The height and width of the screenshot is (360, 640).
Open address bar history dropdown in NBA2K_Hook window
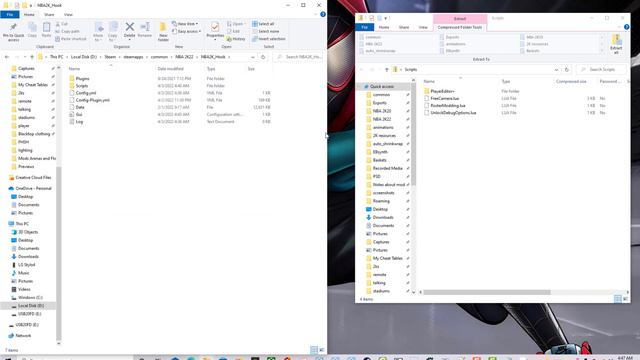253,57
